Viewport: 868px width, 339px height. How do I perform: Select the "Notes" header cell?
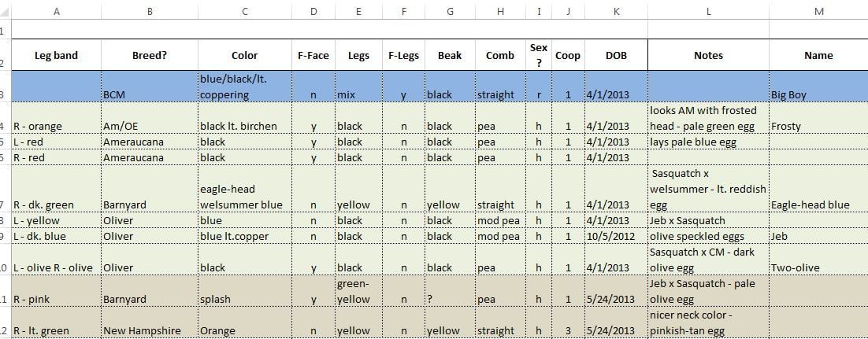point(708,56)
